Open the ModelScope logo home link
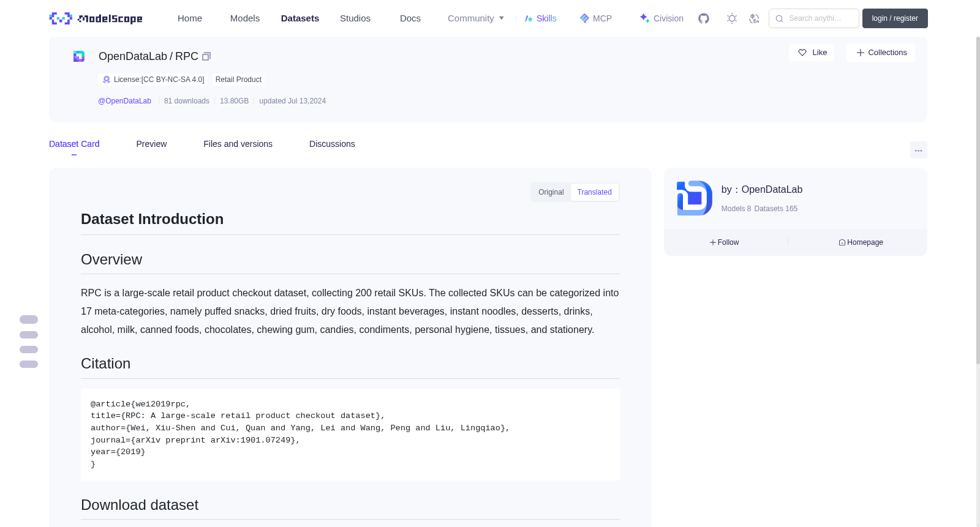Viewport: 980px width, 527px height. [96, 18]
